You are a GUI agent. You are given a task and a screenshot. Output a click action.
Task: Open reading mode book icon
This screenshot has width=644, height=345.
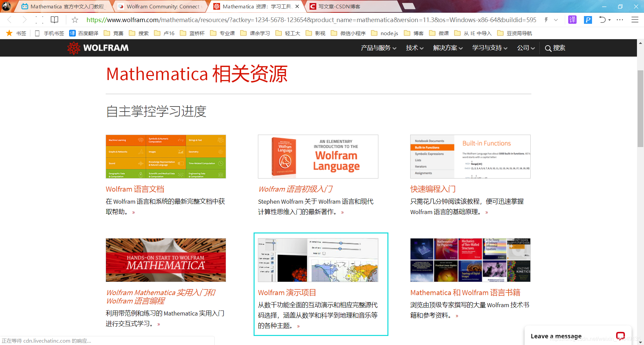(x=54, y=20)
